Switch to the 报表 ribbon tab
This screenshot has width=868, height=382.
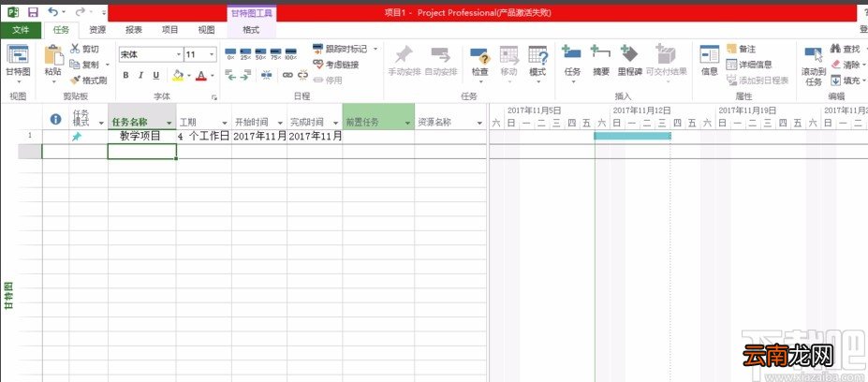134,30
